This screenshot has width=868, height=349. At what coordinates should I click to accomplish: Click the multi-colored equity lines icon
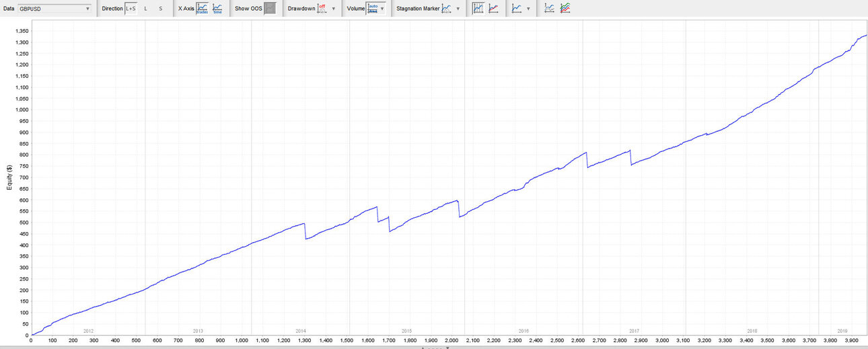pyautogui.click(x=565, y=9)
